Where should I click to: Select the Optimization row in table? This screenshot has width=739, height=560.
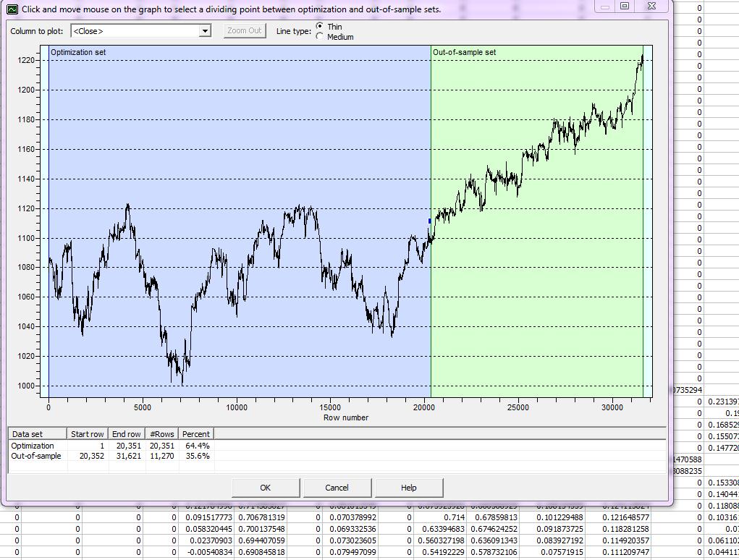pos(111,446)
